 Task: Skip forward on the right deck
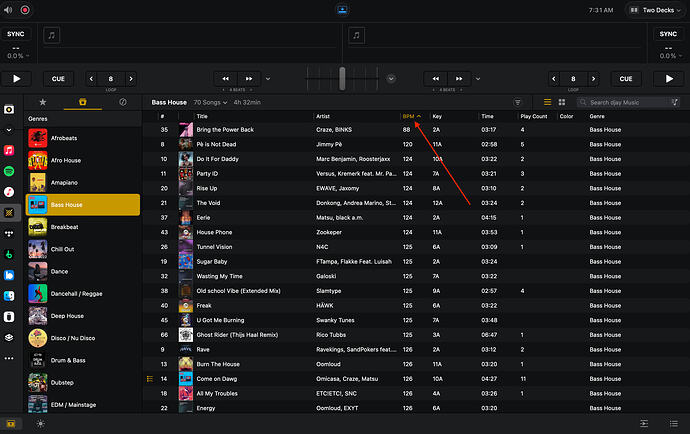[x=459, y=79]
